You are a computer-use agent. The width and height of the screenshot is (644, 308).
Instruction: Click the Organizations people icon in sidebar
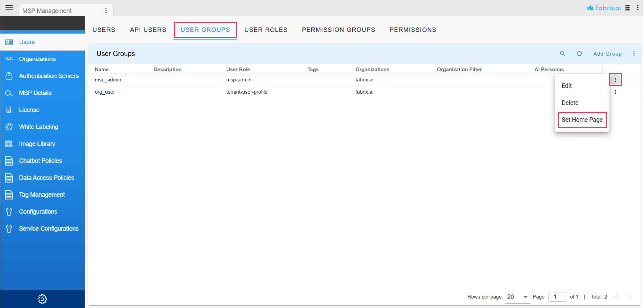click(9, 59)
